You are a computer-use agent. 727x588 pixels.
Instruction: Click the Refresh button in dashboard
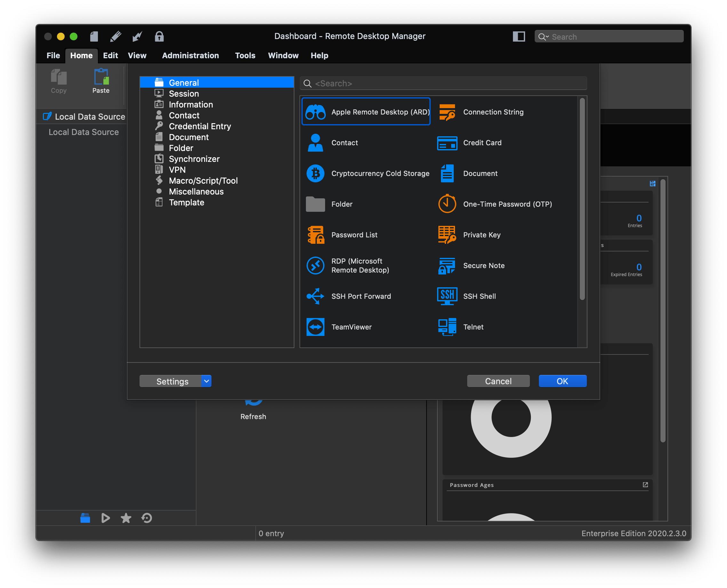[x=253, y=410]
